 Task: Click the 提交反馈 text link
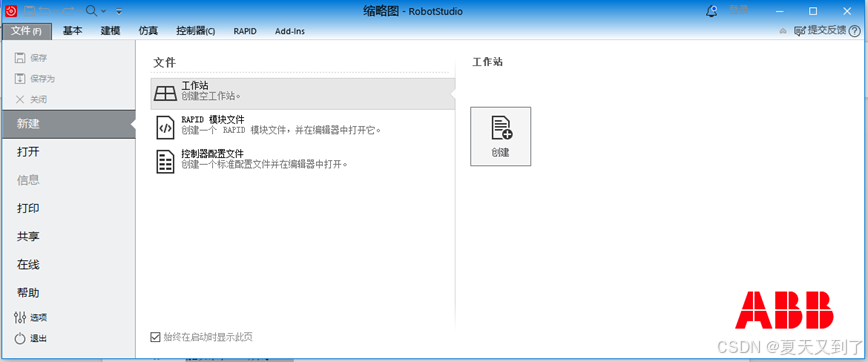tap(827, 30)
